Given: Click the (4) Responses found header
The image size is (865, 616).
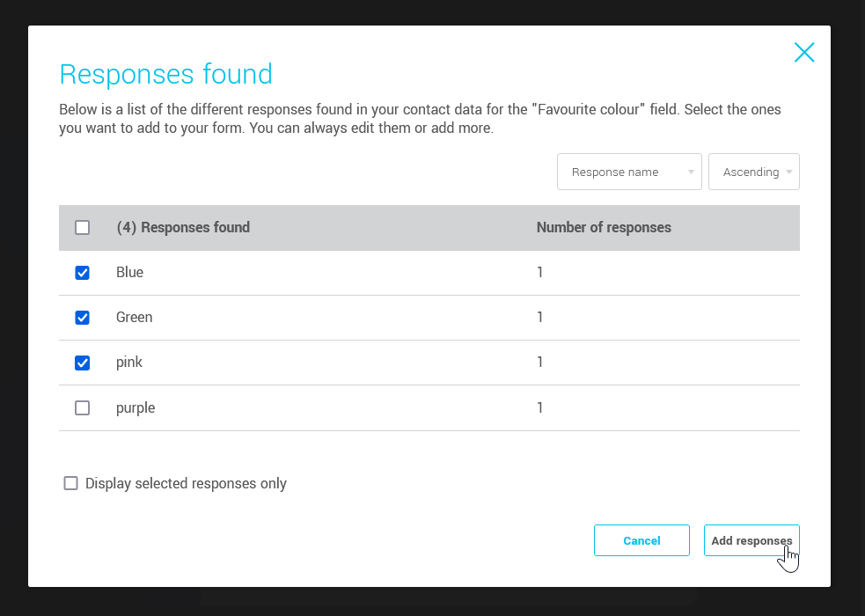Looking at the screenshot, I should tap(183, 227).
